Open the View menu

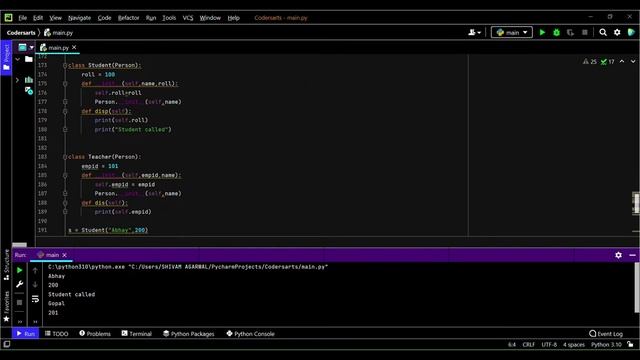tap(56, 18)
